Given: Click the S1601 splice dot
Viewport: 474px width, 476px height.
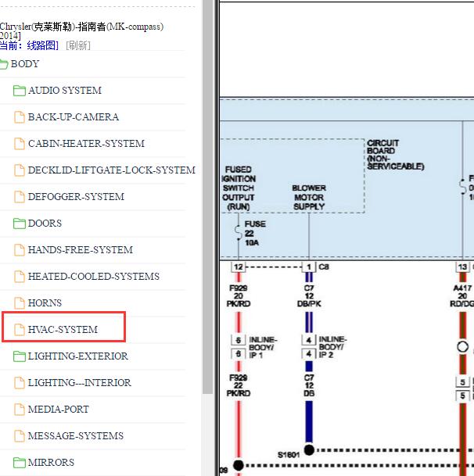Looking at the screenshot, I should pos(309,450).
